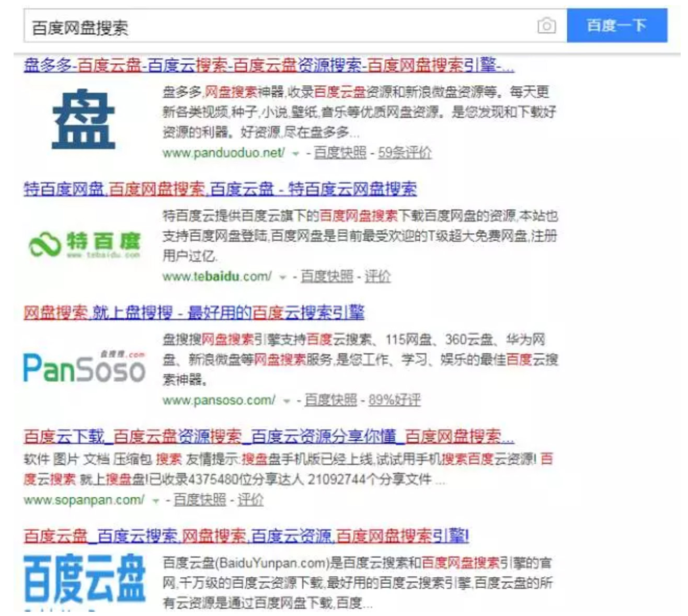Click the BaiduYunpan.com description snippet

[x=358, y=583]
